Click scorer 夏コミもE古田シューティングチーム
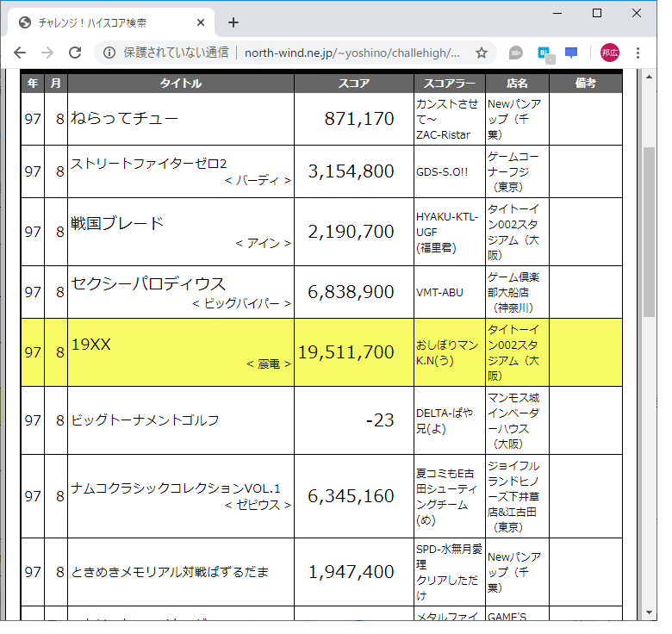Viewport: 672px width, 634px height. click(446, 496)
